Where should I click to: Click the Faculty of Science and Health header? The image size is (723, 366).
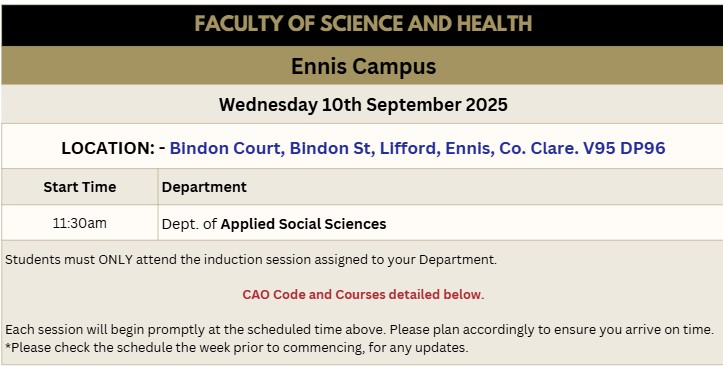363,24
